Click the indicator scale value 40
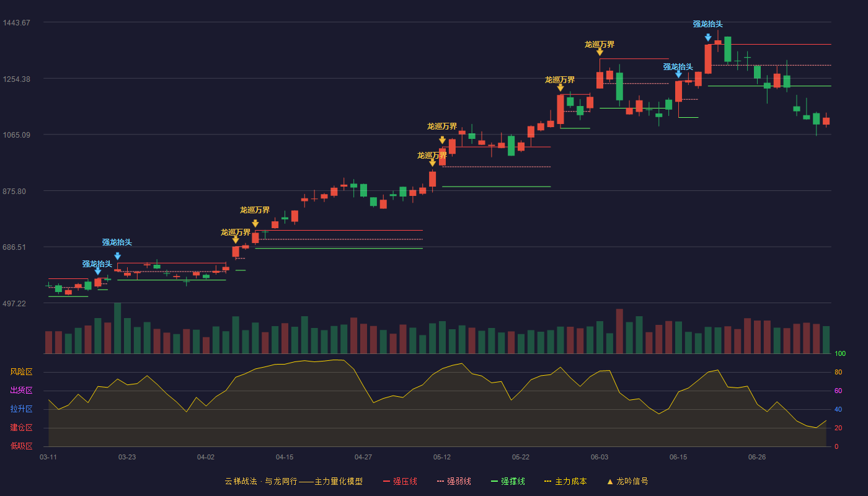Screen dimensions: 868x496 tap(838, 409)
